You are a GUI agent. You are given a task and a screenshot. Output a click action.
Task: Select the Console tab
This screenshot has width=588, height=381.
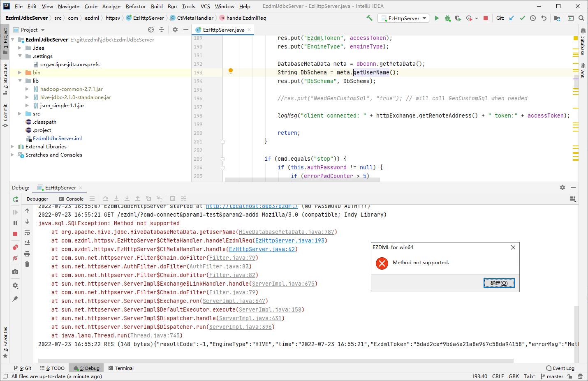(x=71, y=199)
